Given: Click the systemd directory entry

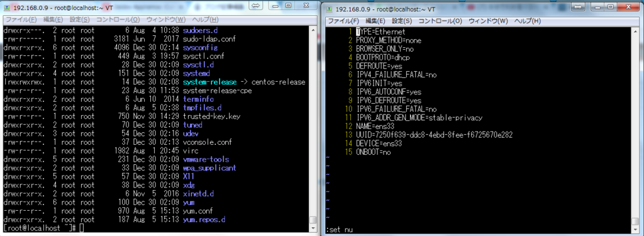Looking at the screenshot, I should pyautogui.click(x=196, y=74).
